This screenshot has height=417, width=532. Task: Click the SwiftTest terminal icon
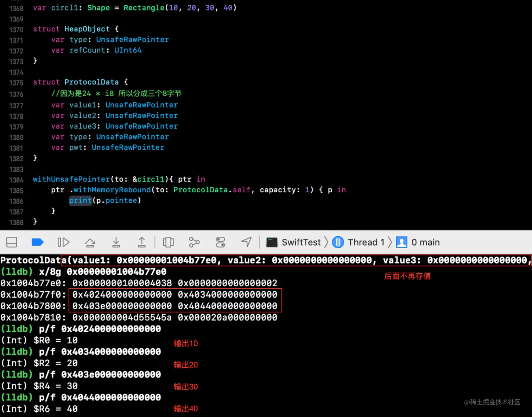tap(272, 242)
